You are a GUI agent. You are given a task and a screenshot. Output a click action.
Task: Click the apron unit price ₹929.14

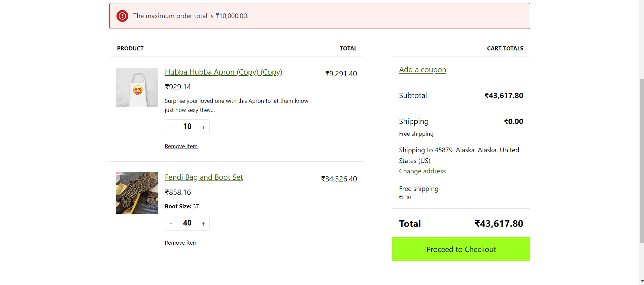point(178,87)
